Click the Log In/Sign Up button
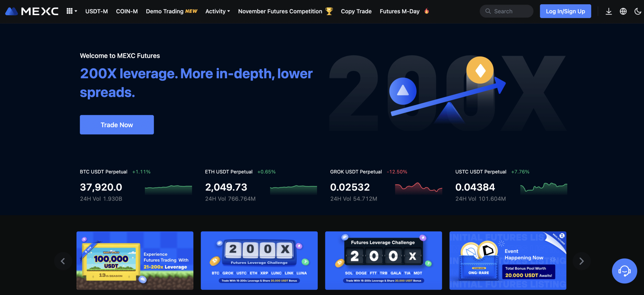Viewport: 644px width, 295px height. click(x=566, y=11)
